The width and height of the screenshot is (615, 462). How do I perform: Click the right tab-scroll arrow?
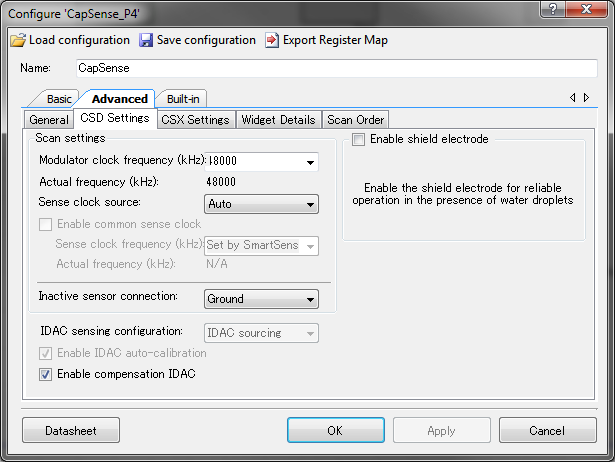click(586, 97)
